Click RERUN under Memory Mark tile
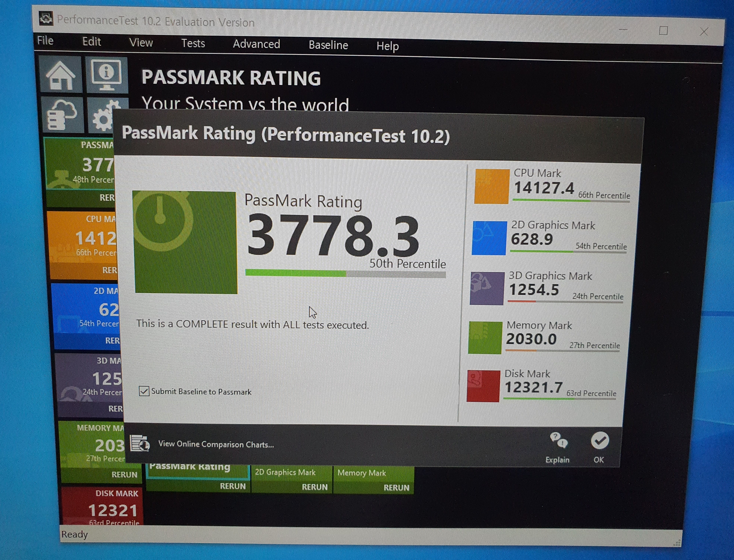Image resolution: width=734 pixels, height=560 pixels. 396,488
